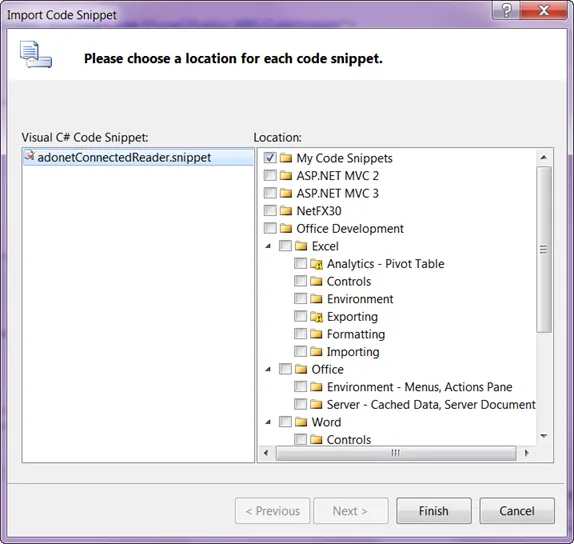Collapse the Office tree node

[x=268, y=369]
